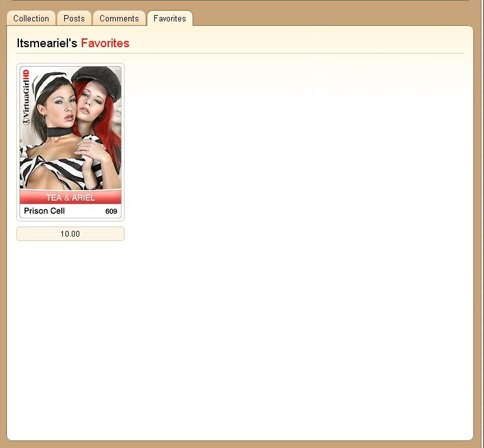Image resolution: width=484 pixels, height=448 pixels.
Task: Click the red TEA & ARIEL name banner
Action: tap(70, 198)
